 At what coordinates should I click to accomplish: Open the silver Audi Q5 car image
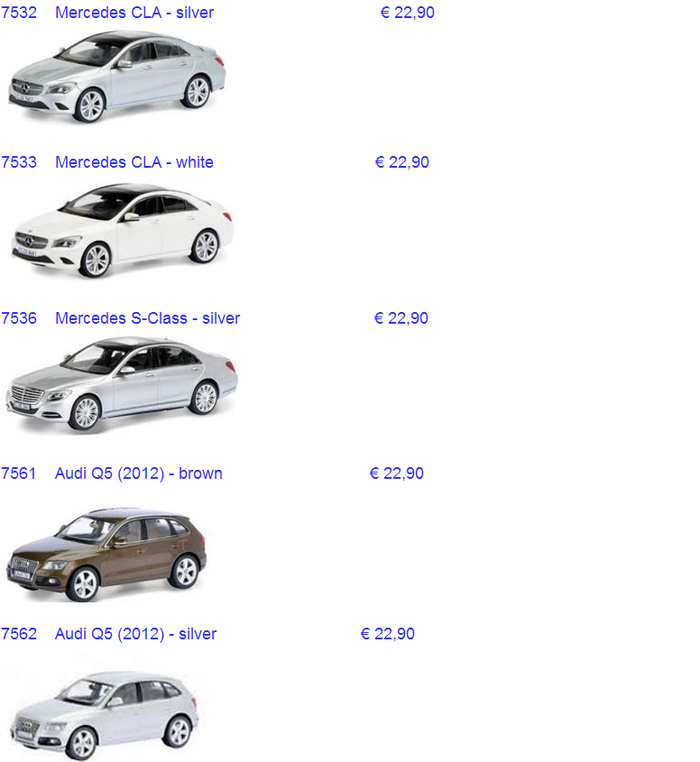pos(104,714)
